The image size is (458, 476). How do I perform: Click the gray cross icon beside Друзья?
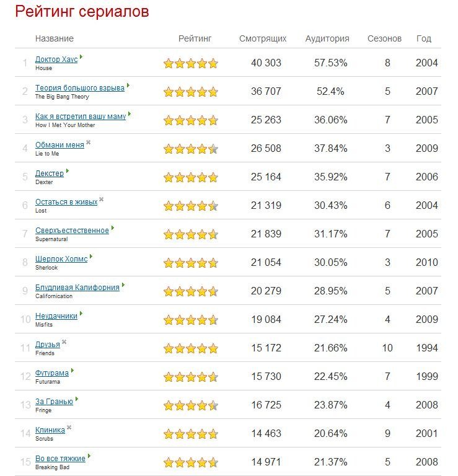pos(64,342)
